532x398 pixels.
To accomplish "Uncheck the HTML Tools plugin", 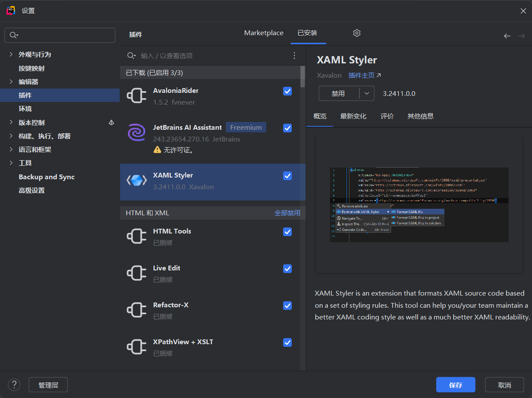I will point(287,232).
